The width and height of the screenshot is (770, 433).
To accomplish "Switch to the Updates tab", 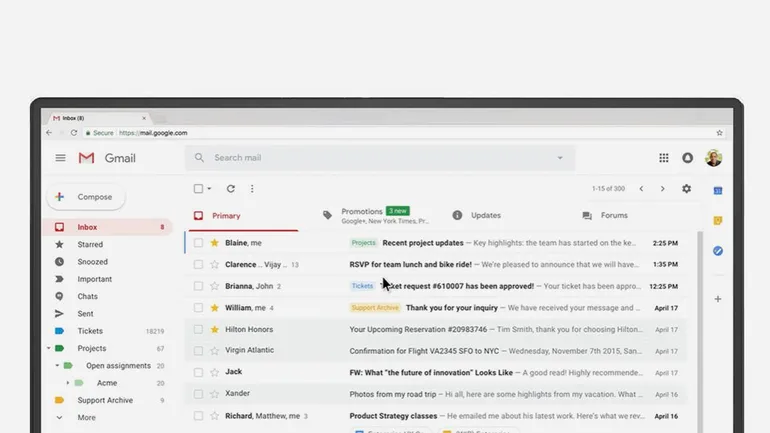I will point(485,215).
